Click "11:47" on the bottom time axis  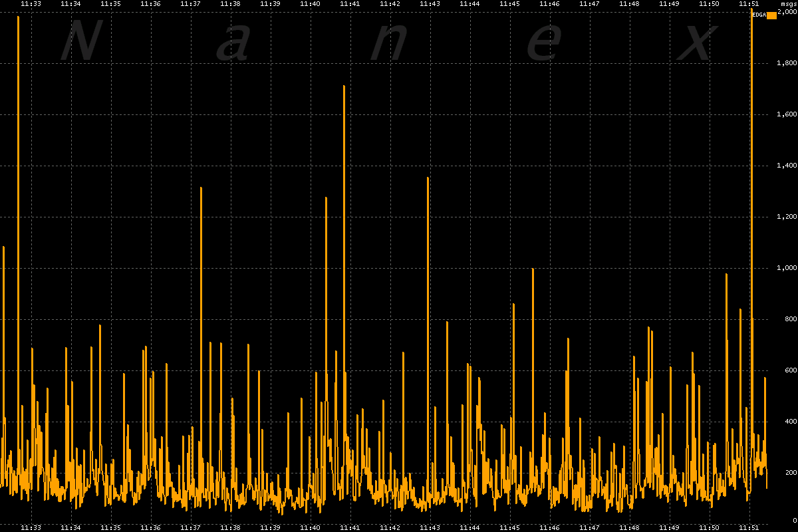click(590, 527)
